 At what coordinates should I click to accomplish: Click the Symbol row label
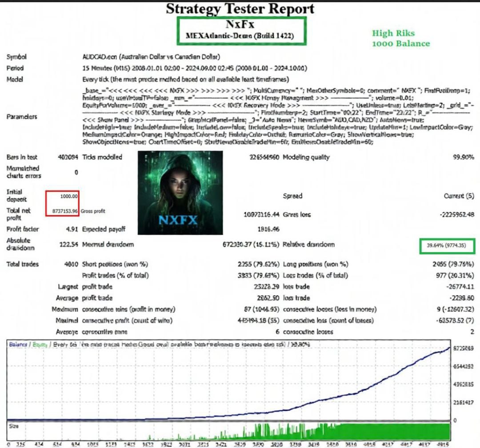[x=16, y=57]
